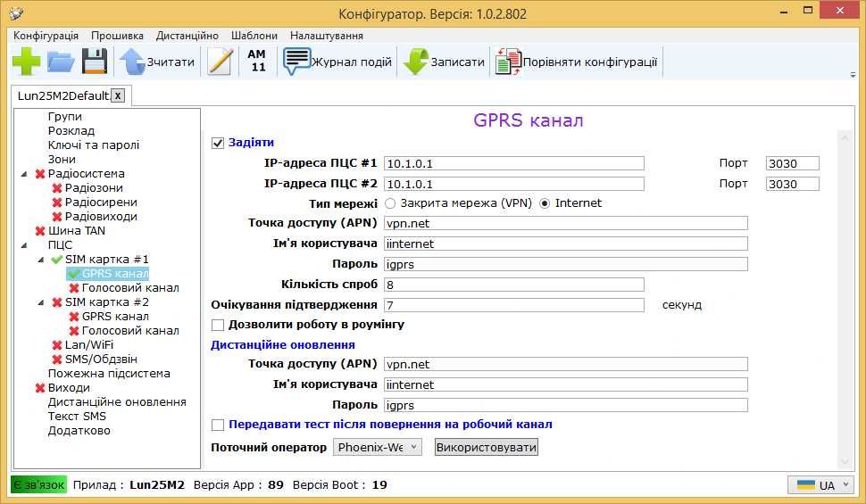Click remote update Точка доступу (APN) field
The image size is (866, 504).
565,364
